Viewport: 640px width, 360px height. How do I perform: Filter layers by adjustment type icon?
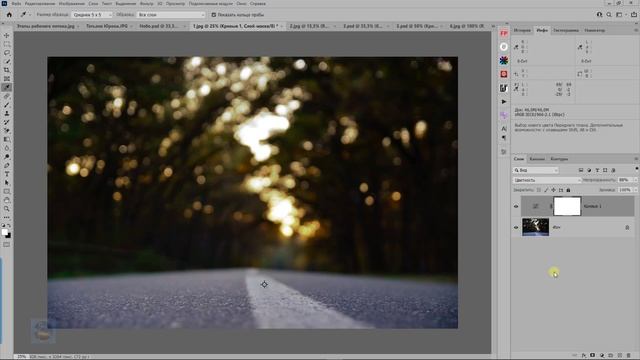(589, 170)
